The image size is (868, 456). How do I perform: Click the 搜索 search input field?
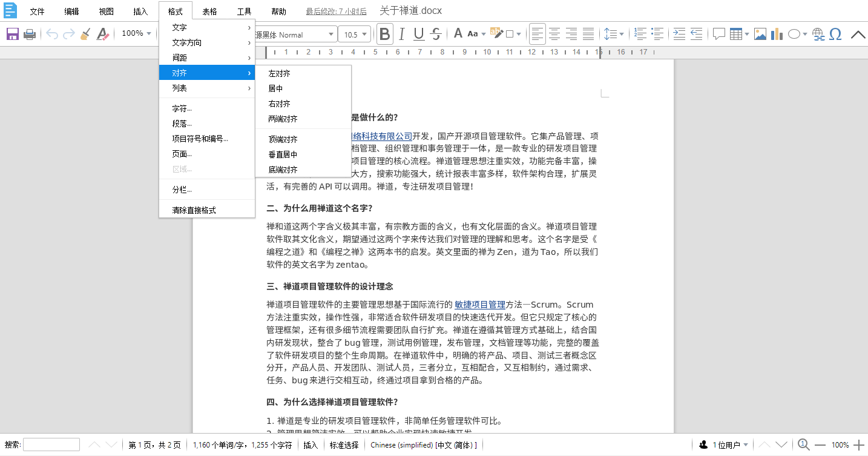tap(51, 445)
